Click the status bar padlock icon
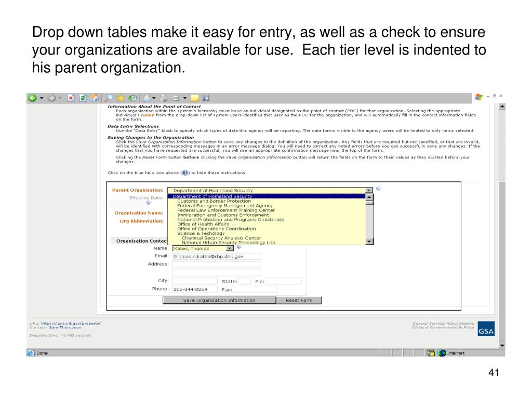This screenshot has width=532, height=399. pos(431,353)
